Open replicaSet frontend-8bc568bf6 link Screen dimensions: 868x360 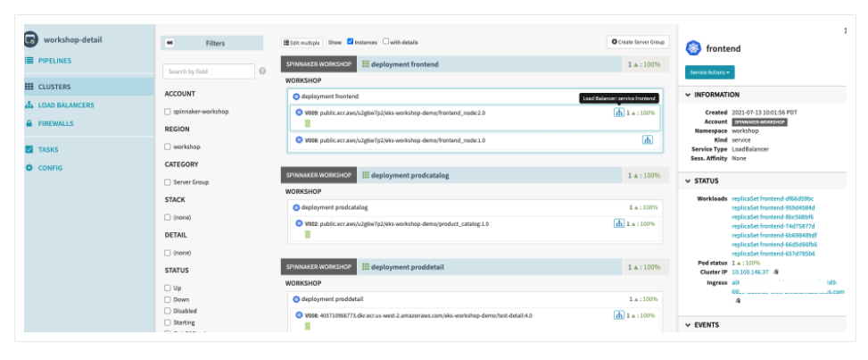pos(773,217)
